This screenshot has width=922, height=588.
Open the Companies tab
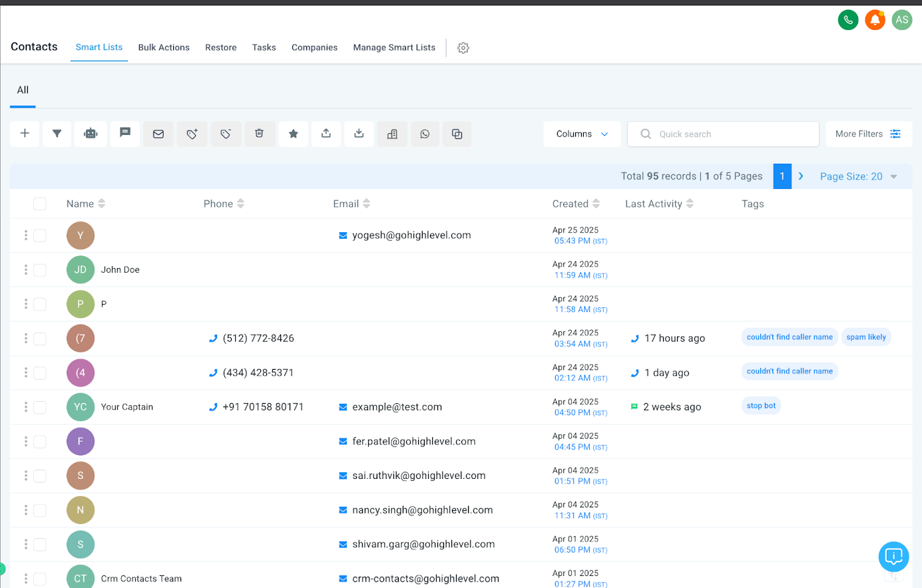[x=314, y=48]
